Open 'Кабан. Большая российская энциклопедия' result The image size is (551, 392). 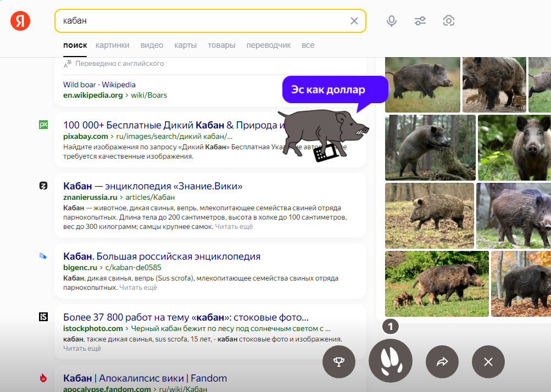[x=162, y=256]
